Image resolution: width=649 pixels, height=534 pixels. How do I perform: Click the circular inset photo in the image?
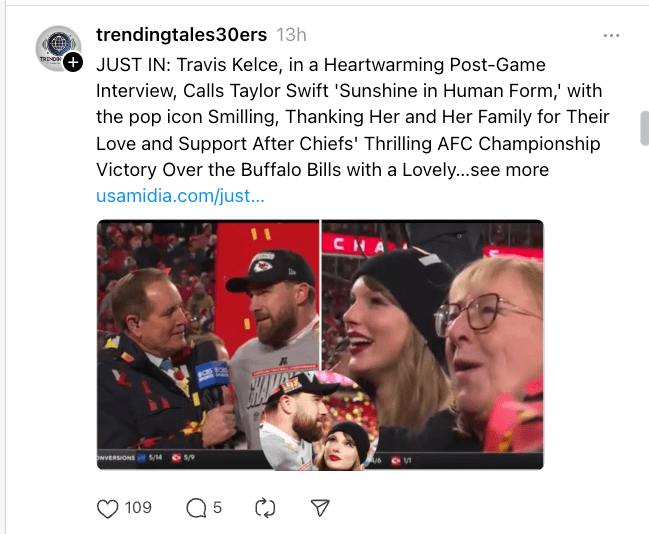[x=319, y=420]
